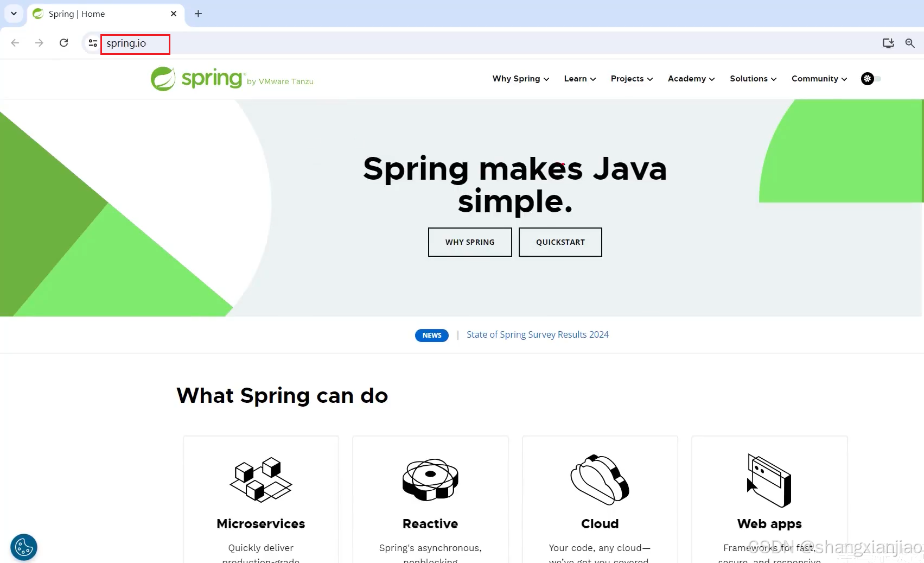The width and height of the screenshot is (924, 563).
Task: Expand the Academy menu
Action: [x=691, y=79]
